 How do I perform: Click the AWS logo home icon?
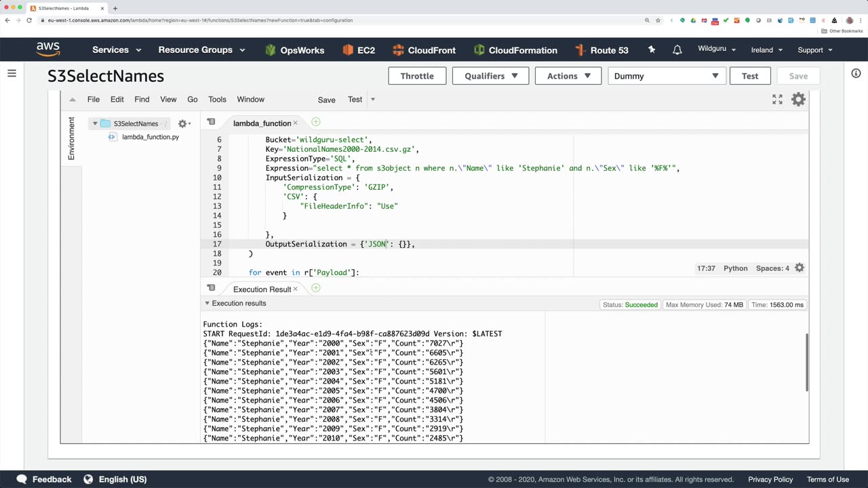[x=48, y=49]
